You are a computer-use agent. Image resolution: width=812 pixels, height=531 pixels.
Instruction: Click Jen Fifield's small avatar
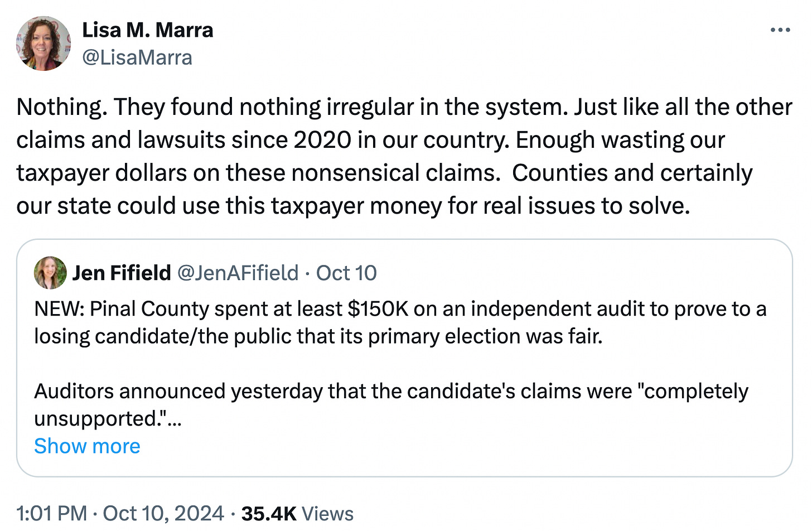point(50,273)
